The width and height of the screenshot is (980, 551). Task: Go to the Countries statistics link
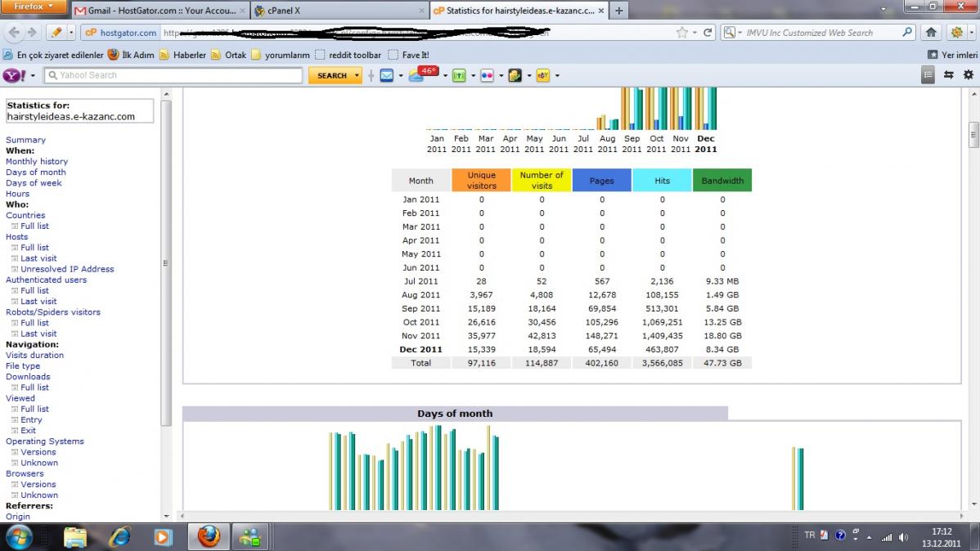(25, 215)
